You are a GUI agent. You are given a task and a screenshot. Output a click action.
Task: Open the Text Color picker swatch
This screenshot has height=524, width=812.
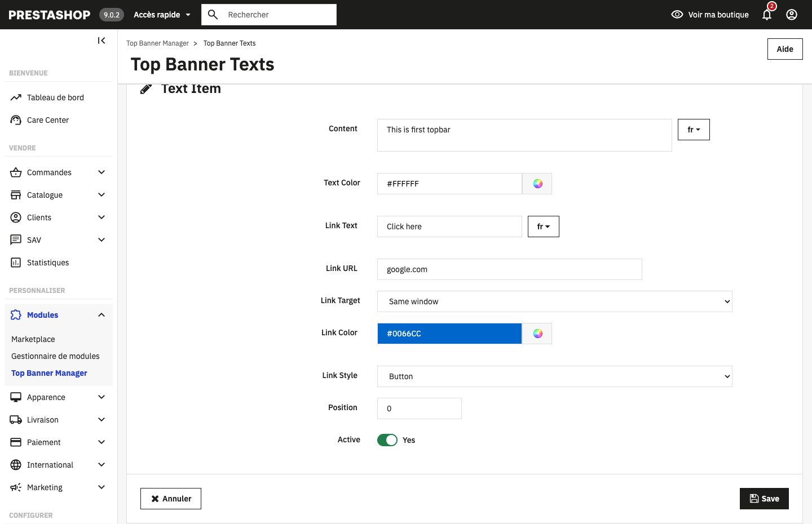537,184
